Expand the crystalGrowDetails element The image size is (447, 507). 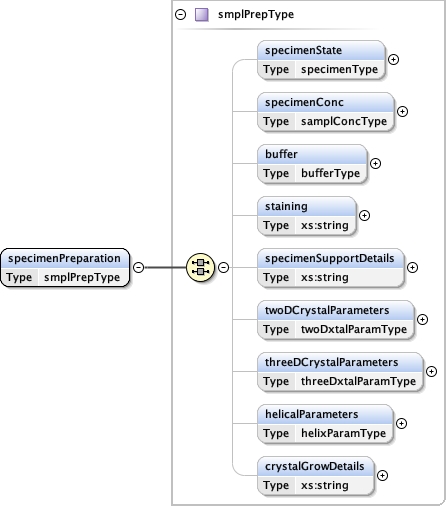tap(382, 475)
